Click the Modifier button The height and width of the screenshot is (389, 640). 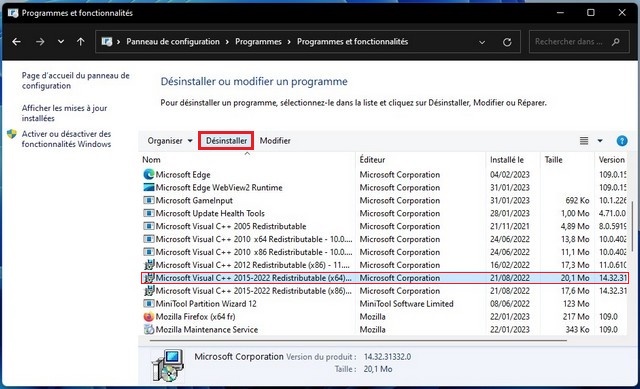click(x=275, y=141)
